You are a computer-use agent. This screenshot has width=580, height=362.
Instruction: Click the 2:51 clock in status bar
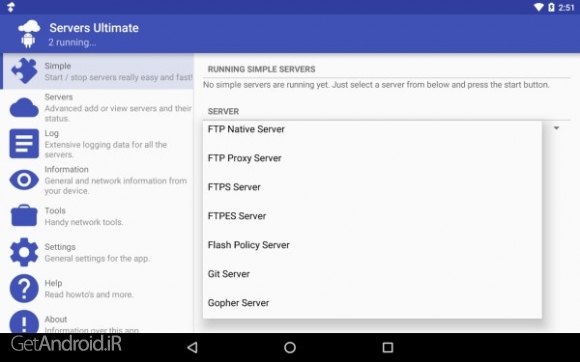coord(566,7)
